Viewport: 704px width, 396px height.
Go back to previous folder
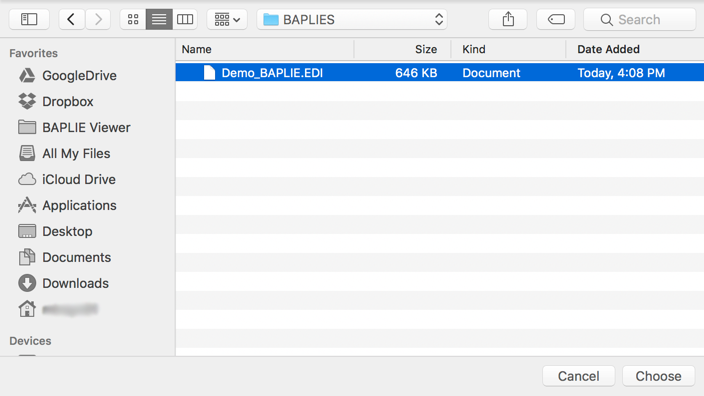(x=71, y=19)
